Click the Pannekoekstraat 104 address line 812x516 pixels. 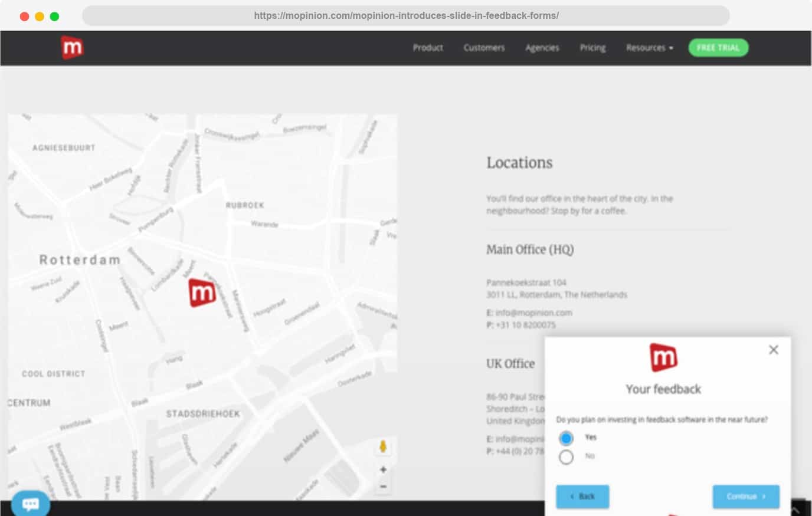tap(526, 282)
